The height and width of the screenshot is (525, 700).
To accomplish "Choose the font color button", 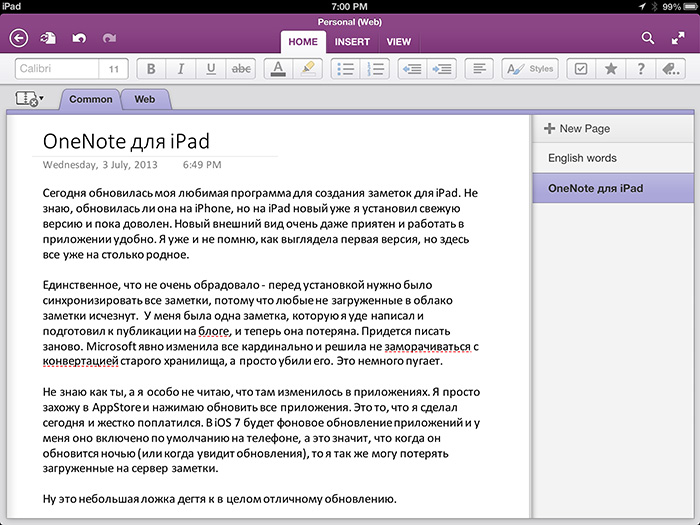I will 278,69.
